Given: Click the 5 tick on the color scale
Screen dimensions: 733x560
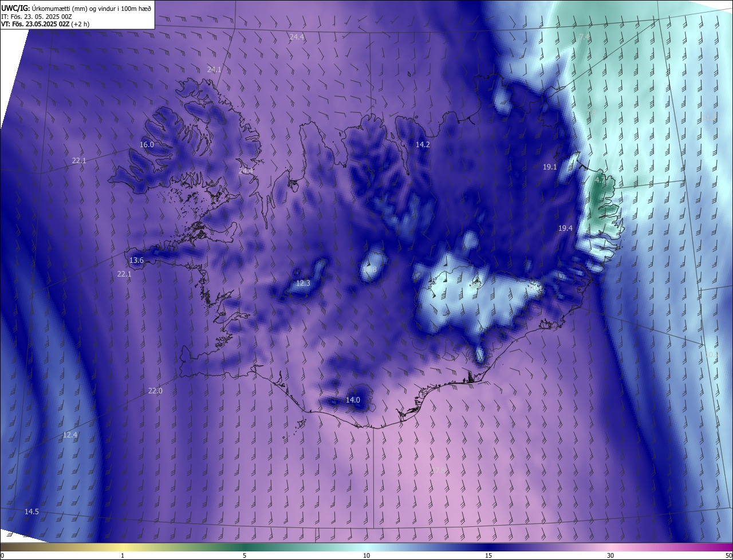Looking at the screenshot, I should (x=245, y=556).
